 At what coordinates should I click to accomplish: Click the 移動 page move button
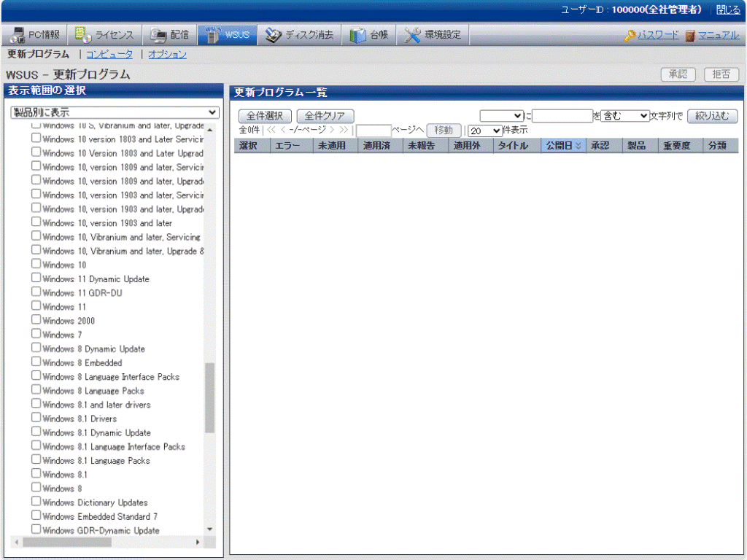point(444,130)
